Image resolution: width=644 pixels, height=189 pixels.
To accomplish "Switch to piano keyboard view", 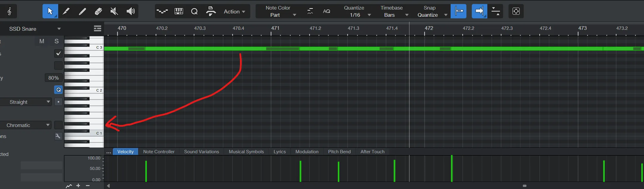I will point(178,11).
